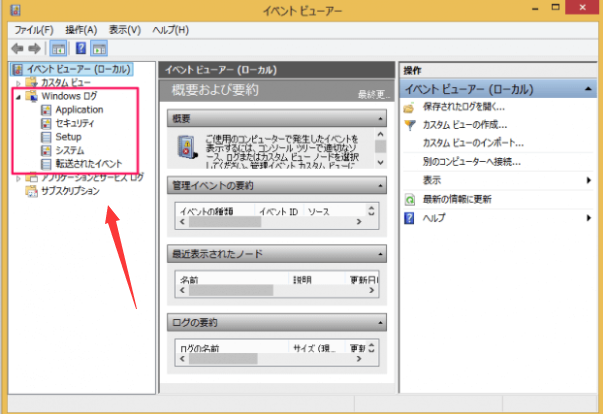This screenshot has height=414, width=603.
Task: Click the Application log icon
Action: (x=46, y=110)
